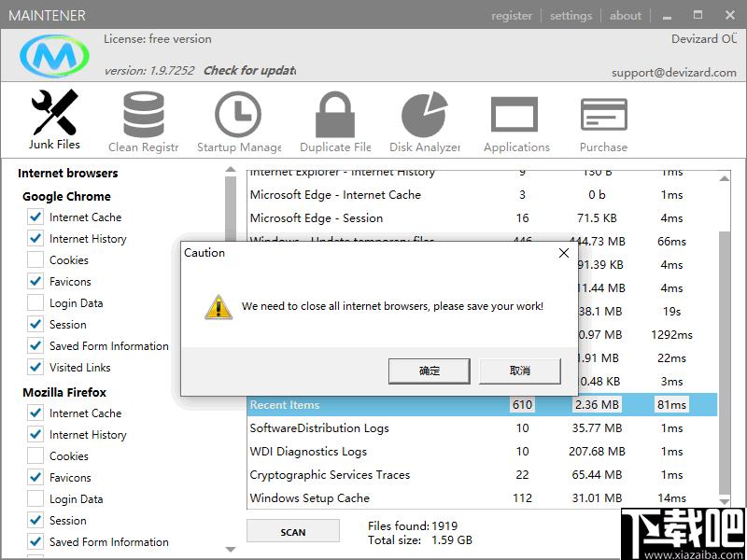Click down arrow of left panel scrollbar
Viewport: 747px width, 560px height.
coord(231,550)
